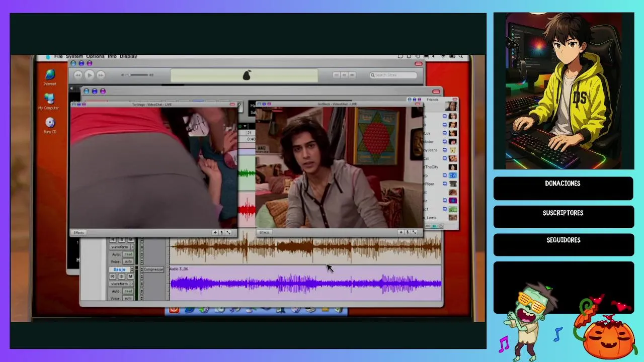The height and width of the screenshot is (362, 644).
Task: Click the SUSCRIPTORES panel
Action: (563, 217)
